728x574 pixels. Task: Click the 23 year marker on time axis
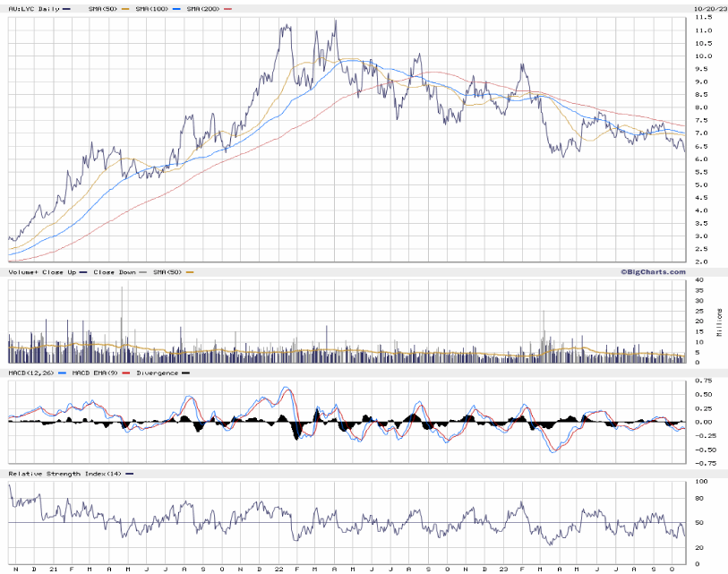point(504,569)
